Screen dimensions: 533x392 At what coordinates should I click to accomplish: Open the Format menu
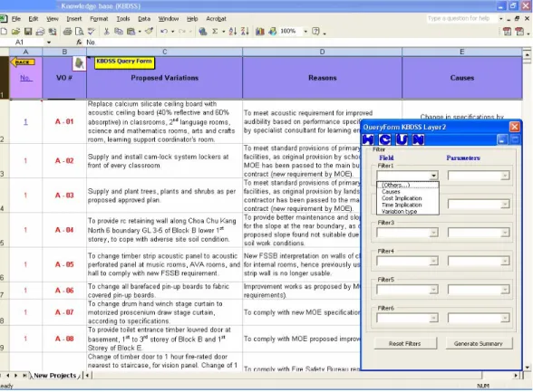click(x=99, y=19)
